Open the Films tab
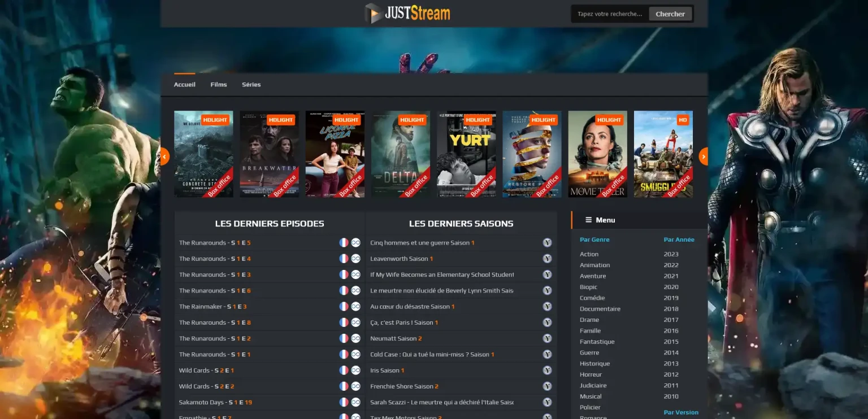This screenshot has width=868, height=419. (x=219, y=85)
